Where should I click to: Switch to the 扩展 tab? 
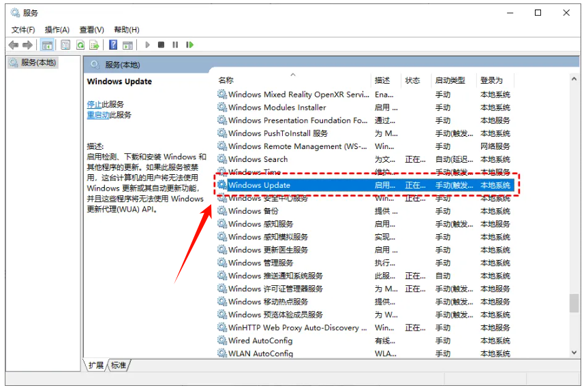click(96, 365)
